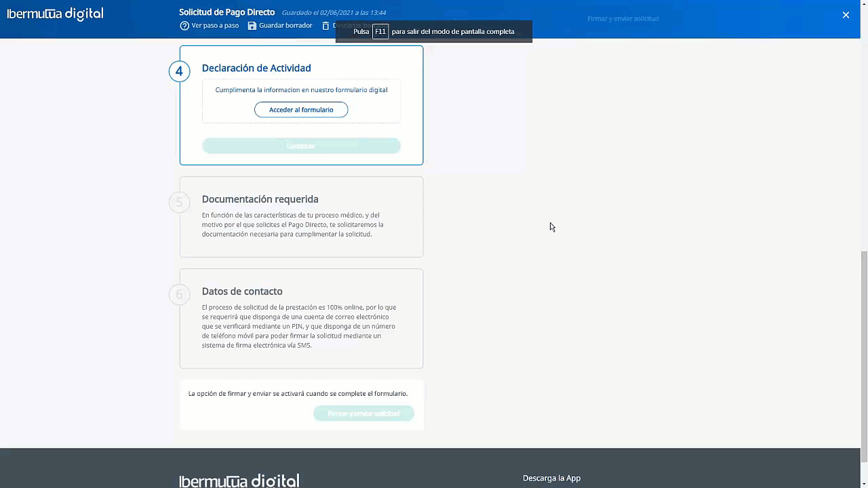This screenshot has width=868, height=488.
Task: Click the Ibermutua digital footer logo
Action: (239, 481)
